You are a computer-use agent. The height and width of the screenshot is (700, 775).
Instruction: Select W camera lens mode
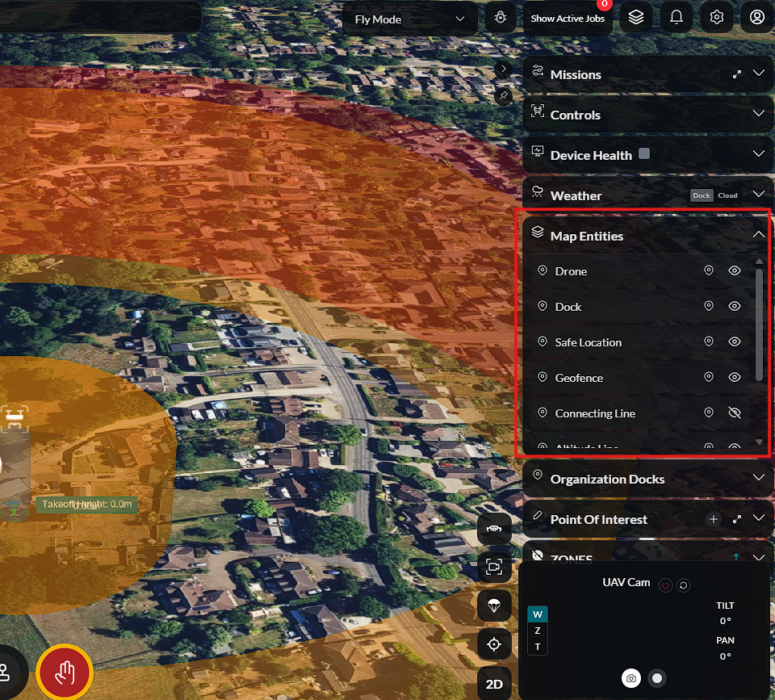click(538, 614)
